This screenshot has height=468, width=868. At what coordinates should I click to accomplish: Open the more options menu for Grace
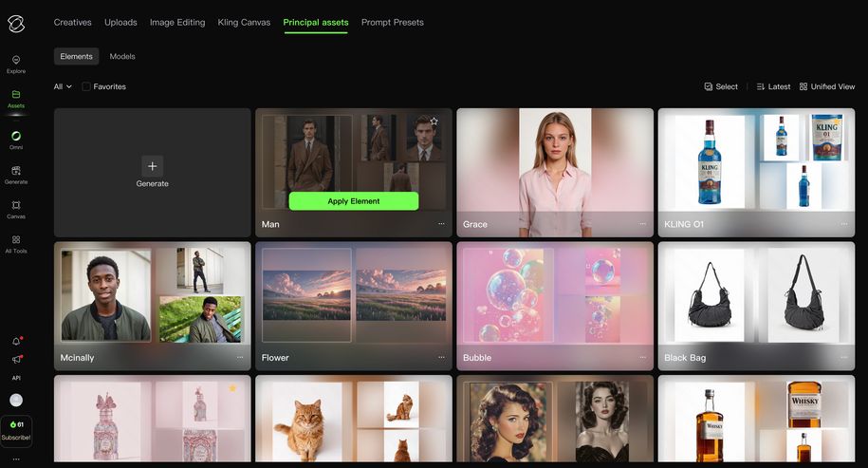(642, 224)
